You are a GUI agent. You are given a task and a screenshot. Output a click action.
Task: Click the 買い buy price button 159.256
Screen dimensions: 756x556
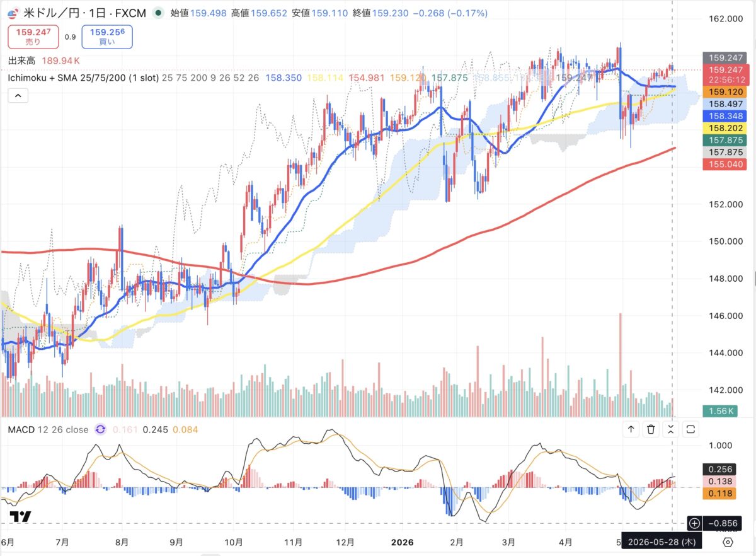point(107,37)
